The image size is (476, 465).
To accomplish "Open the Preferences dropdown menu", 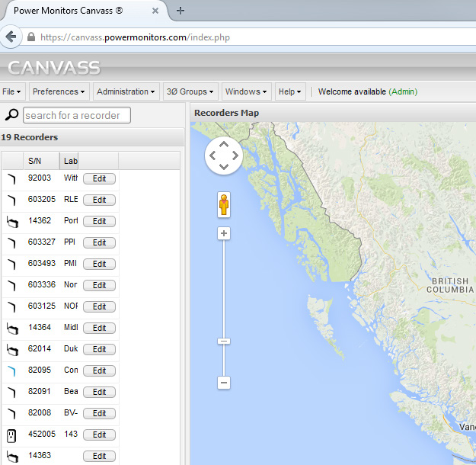I will 59,91.
